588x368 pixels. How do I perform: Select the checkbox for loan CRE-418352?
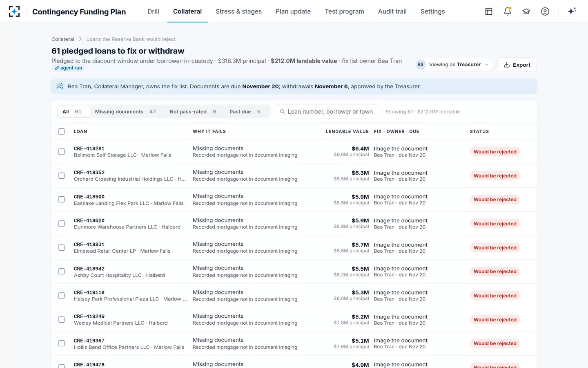61,175
